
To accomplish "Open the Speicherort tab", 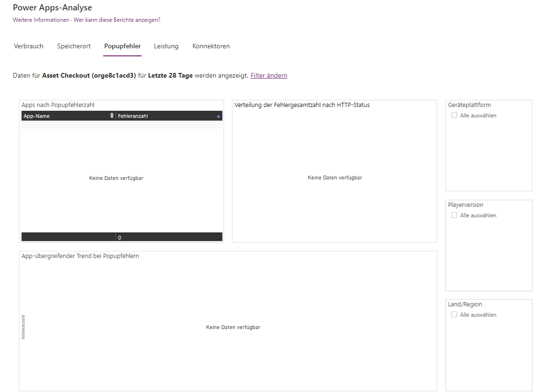I will pyautogui.click(x=73, y=46).
